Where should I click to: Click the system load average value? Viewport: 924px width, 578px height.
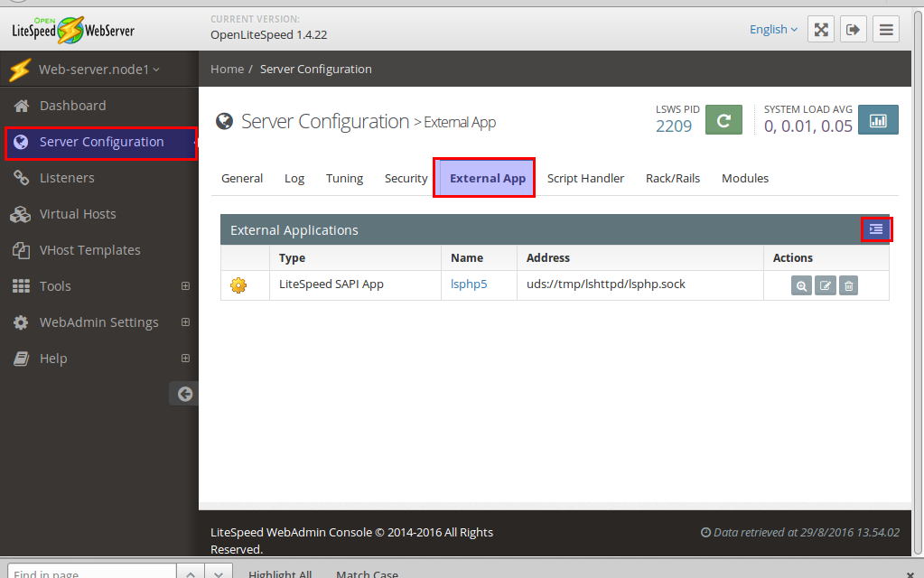pos(807,126)
